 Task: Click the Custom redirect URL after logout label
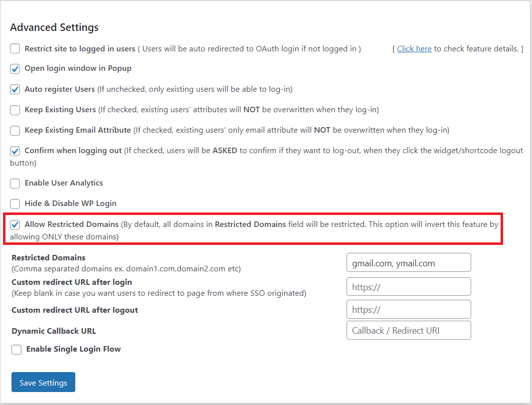75,310
